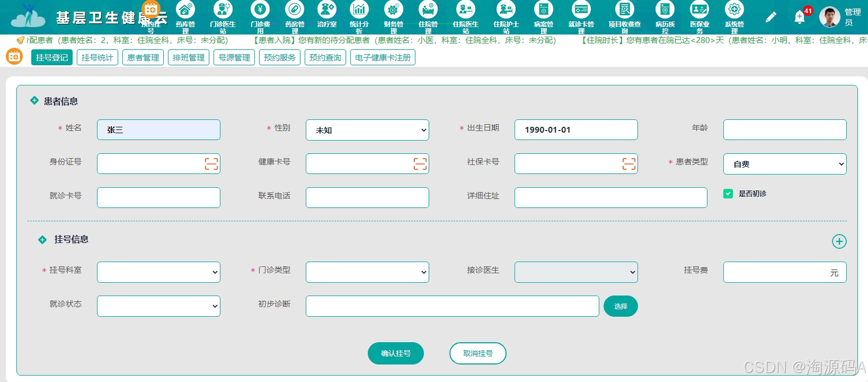Click the 管理员 user avatar

(829, 17)
